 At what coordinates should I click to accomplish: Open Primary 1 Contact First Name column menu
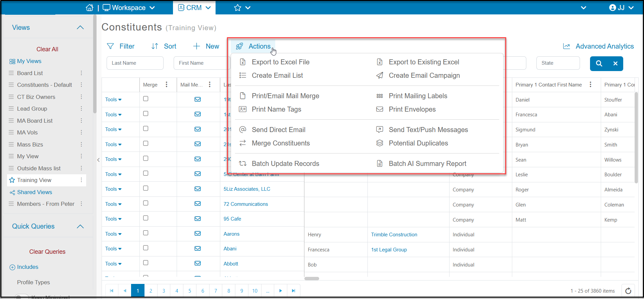coord(590,84)
